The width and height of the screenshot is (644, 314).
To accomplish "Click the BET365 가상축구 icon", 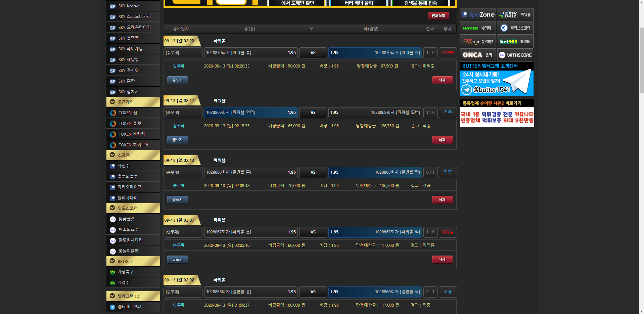I will click(x=112, y=272).
